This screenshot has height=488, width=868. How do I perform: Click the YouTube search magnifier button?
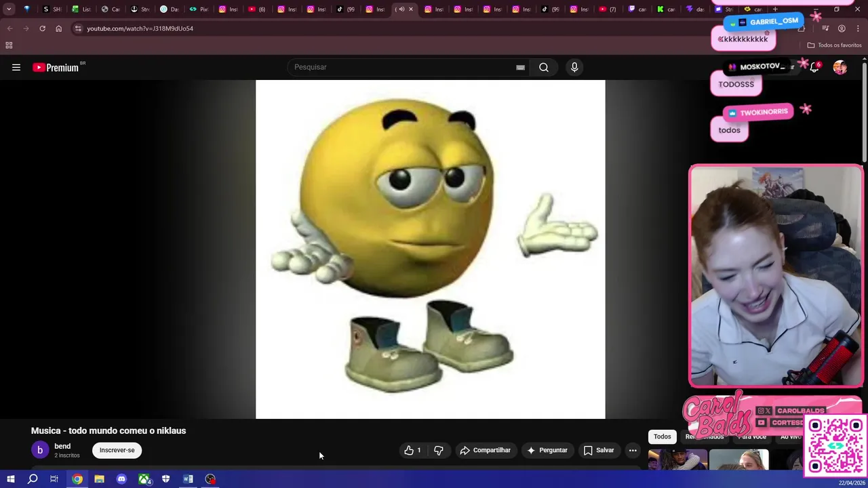[544, 67]
